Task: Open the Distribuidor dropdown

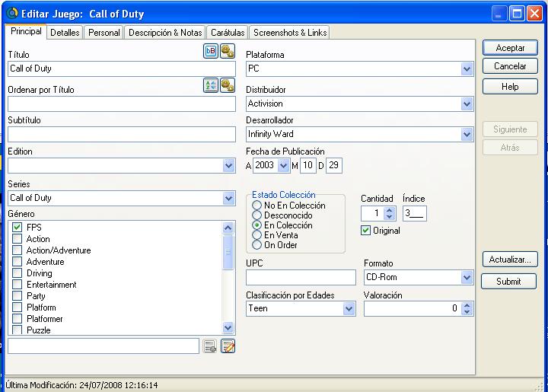Action: 467,104
